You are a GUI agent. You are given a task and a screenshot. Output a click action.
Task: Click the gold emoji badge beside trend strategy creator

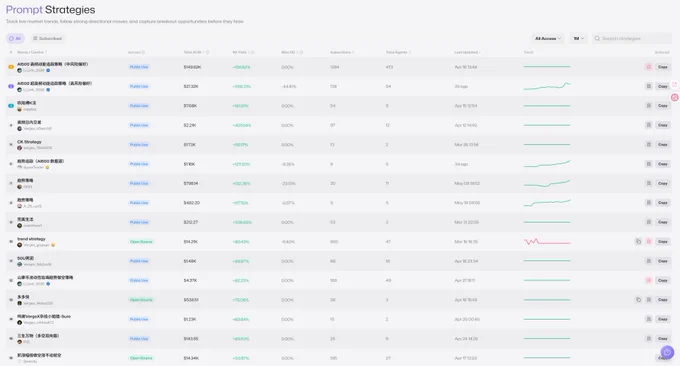pyautogui.click(x=53, y=245)
